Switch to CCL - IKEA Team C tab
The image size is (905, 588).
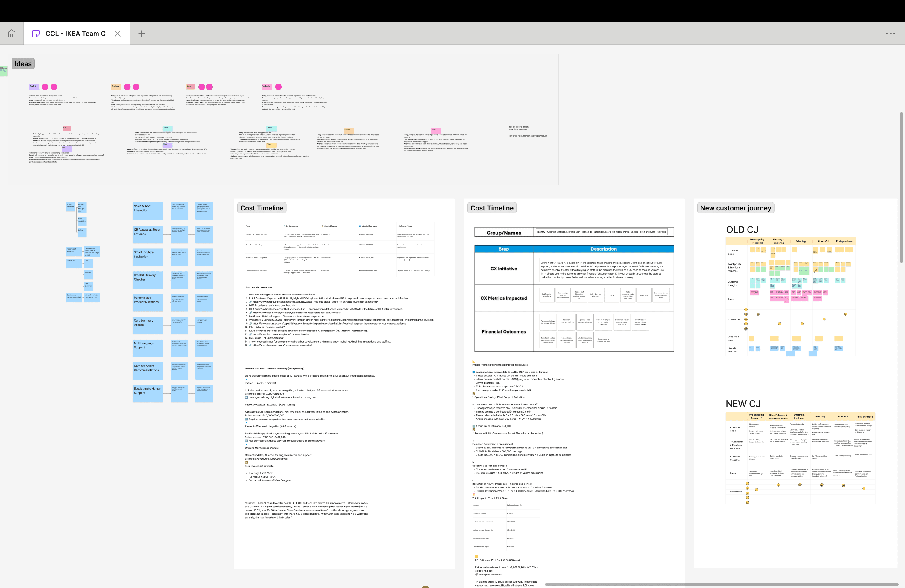(x=75, y=34)
